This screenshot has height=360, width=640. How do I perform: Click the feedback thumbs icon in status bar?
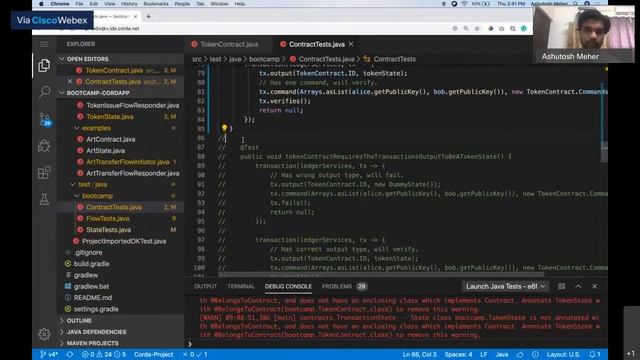(520, 354)
